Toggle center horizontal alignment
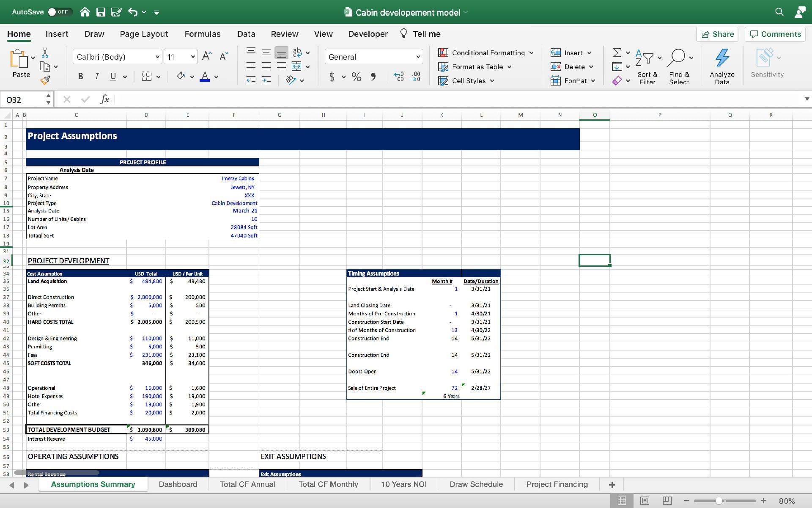The image size is (812, 508). tap(266, 66)
